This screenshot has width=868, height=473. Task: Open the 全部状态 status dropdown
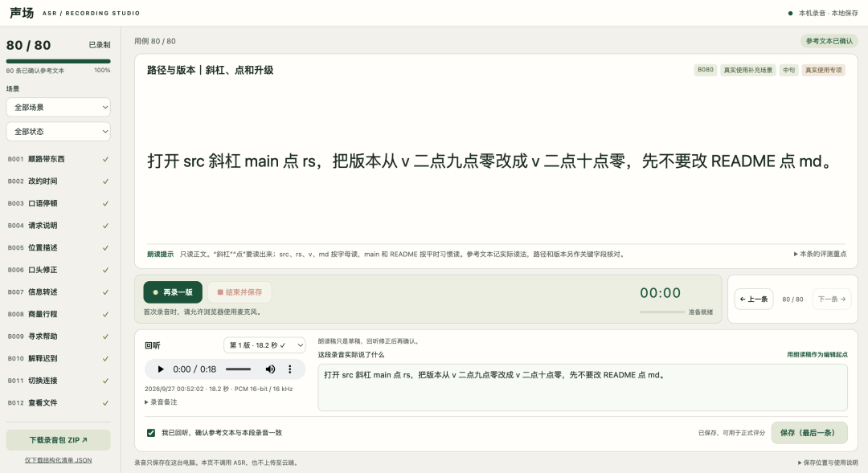tap(58, 132)
